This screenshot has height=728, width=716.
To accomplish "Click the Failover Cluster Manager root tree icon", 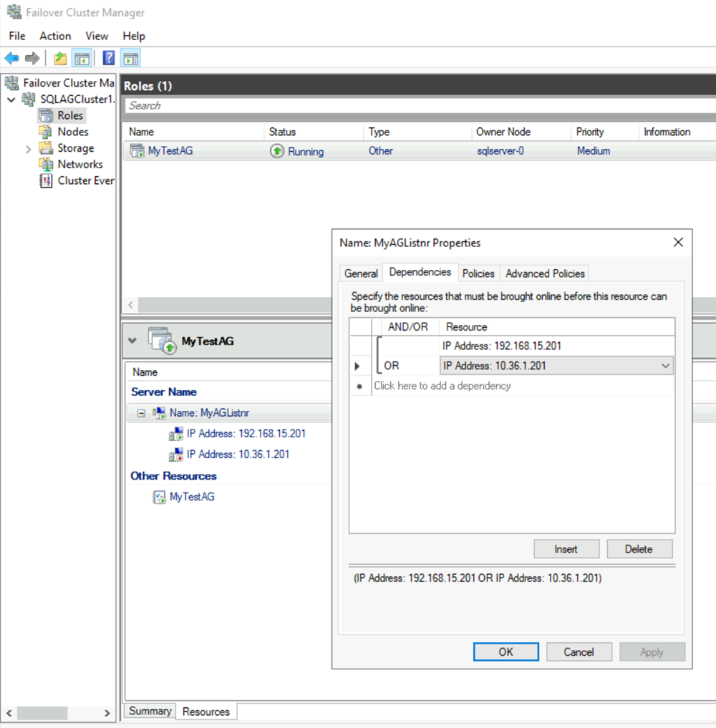I will tap(12, 82).
